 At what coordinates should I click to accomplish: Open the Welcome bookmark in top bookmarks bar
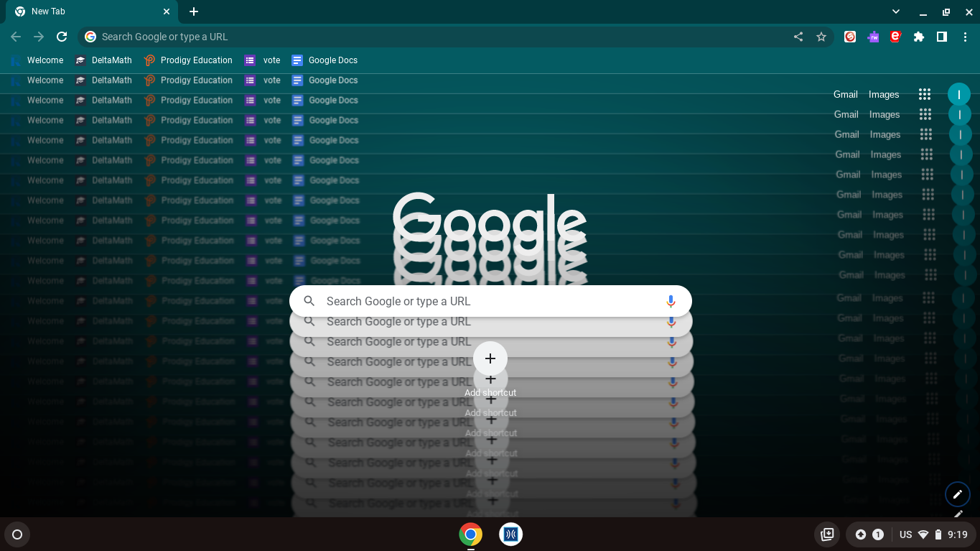pyautogui.click(x=37, y=60)
